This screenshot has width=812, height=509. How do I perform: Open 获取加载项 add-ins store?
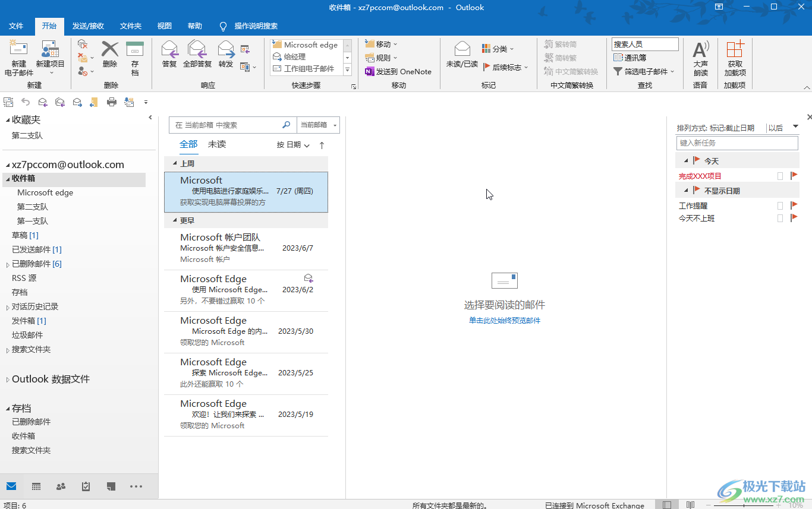735,59
